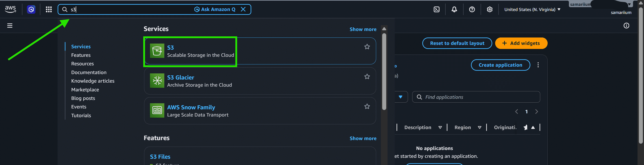Toggle the hamburger navigation menu
The image size is (644, 165).
coord(10,26)
